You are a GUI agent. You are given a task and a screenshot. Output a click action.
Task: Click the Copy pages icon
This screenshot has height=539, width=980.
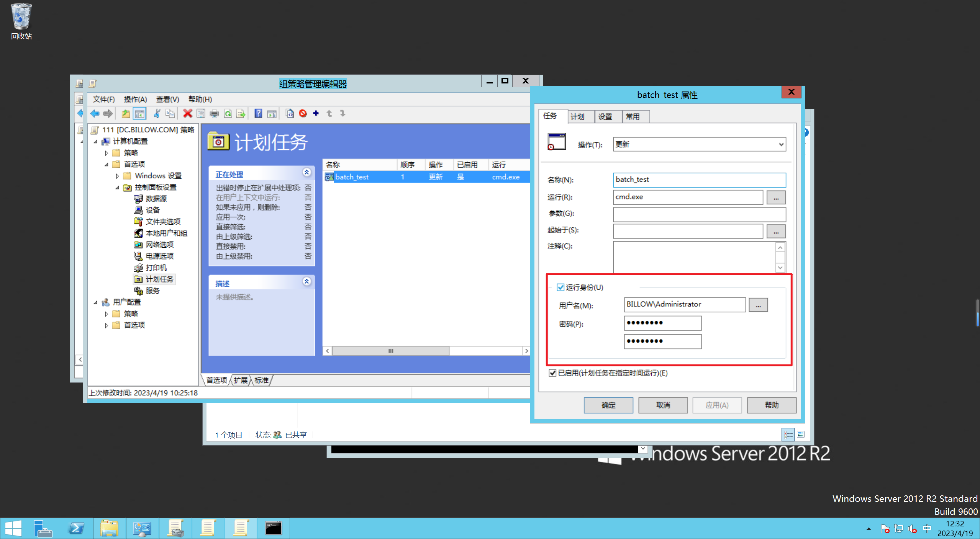(170, 114)
